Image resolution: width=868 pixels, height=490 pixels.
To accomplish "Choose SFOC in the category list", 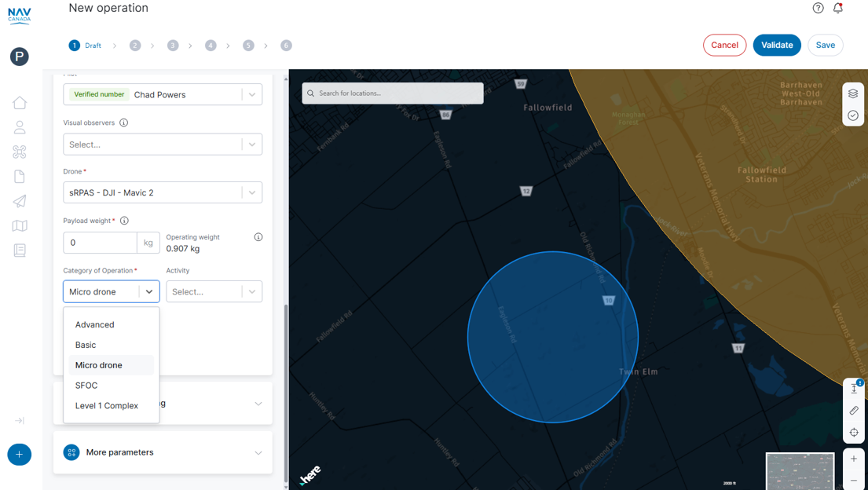I will tap(86, 386).
